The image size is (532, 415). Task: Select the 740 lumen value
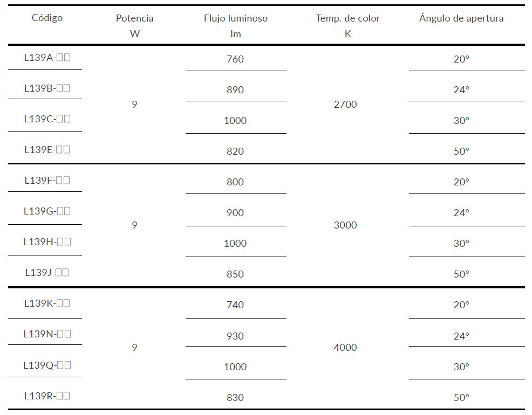[x=235, y=305]
